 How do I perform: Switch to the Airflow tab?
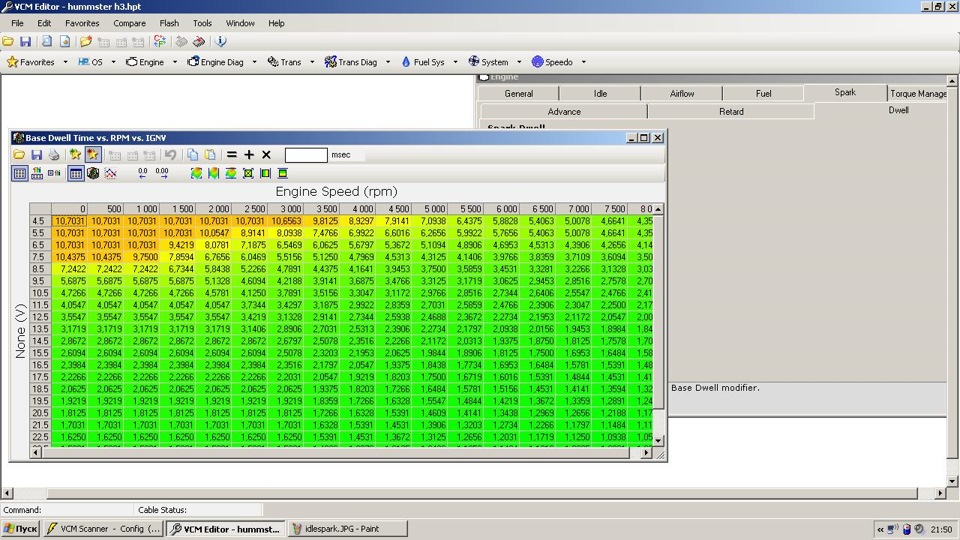click(x=681, y=94)
